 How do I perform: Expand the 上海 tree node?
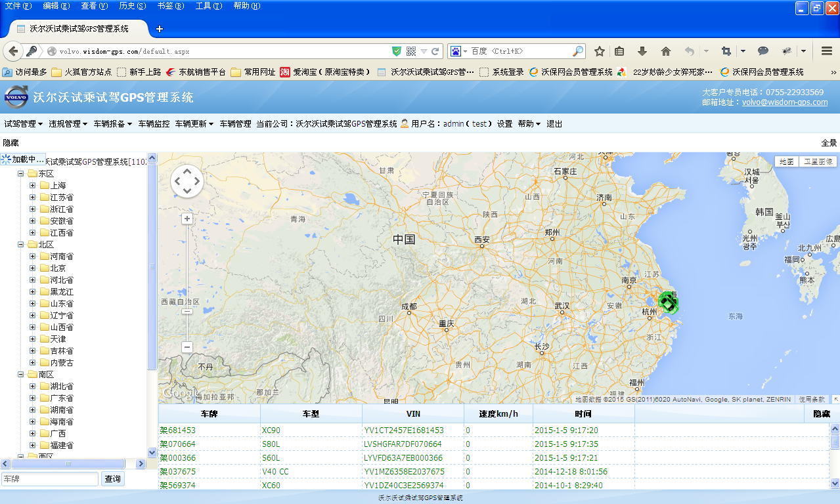33,186
